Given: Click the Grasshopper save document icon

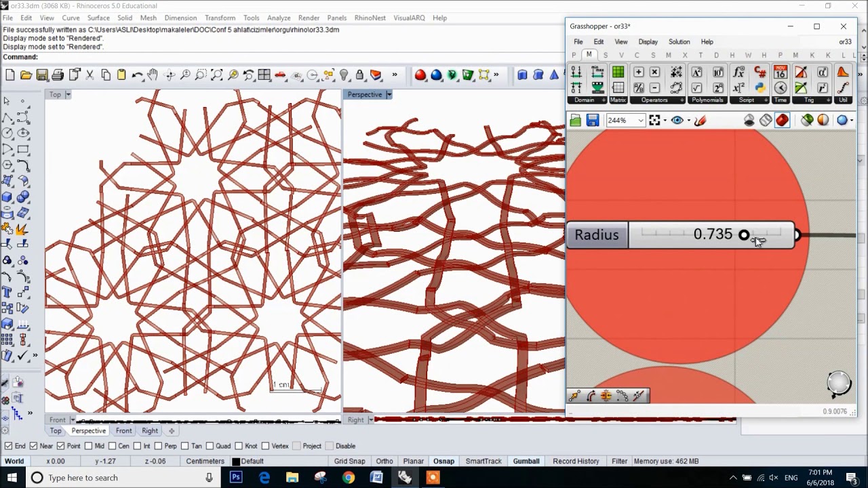Looking at the screenshot, I should (593, 121).
